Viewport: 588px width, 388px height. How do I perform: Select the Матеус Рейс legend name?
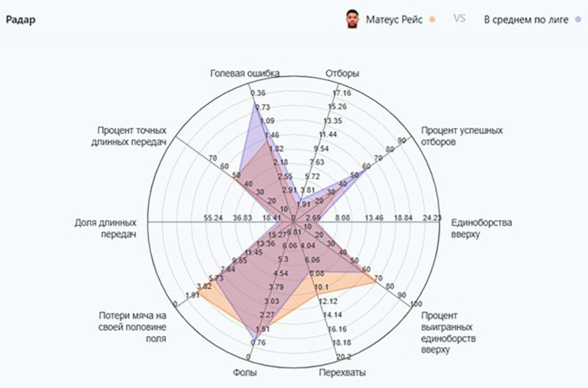394,20
